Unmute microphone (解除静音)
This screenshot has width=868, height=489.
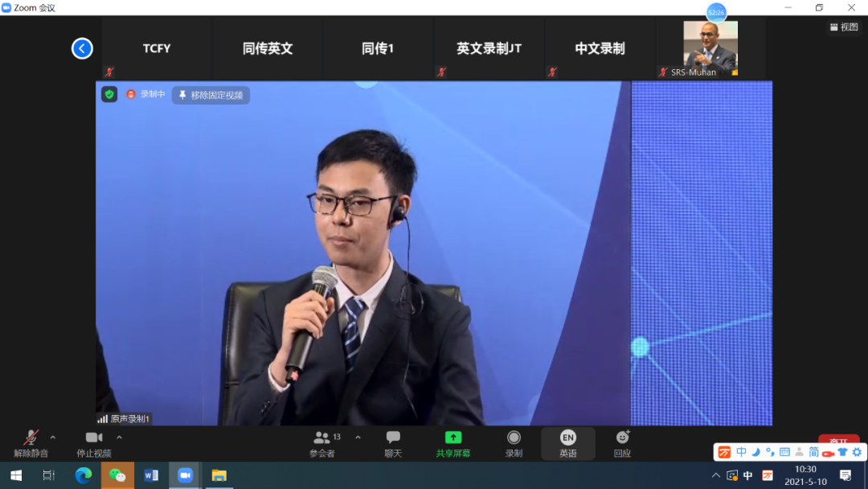[31, 438]
